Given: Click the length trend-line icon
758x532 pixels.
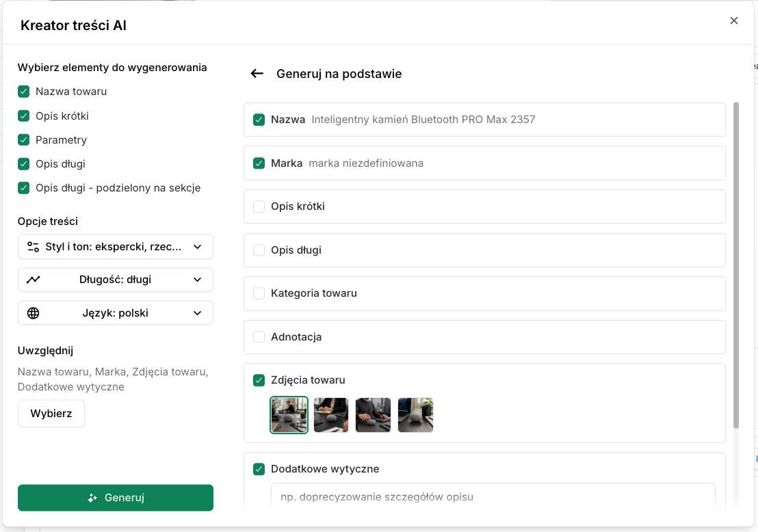Looking at the screenshot, I should point(33,280).
